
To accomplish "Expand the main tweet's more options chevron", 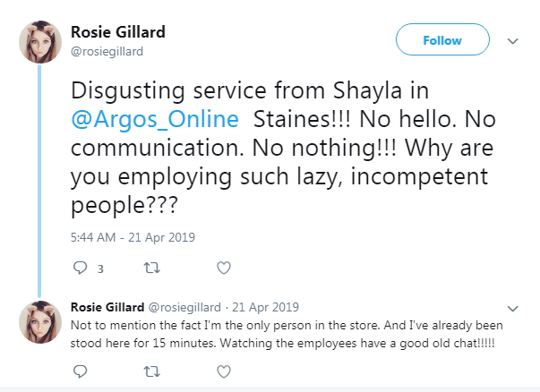I will pyautogui.click(x=513, y=40).
